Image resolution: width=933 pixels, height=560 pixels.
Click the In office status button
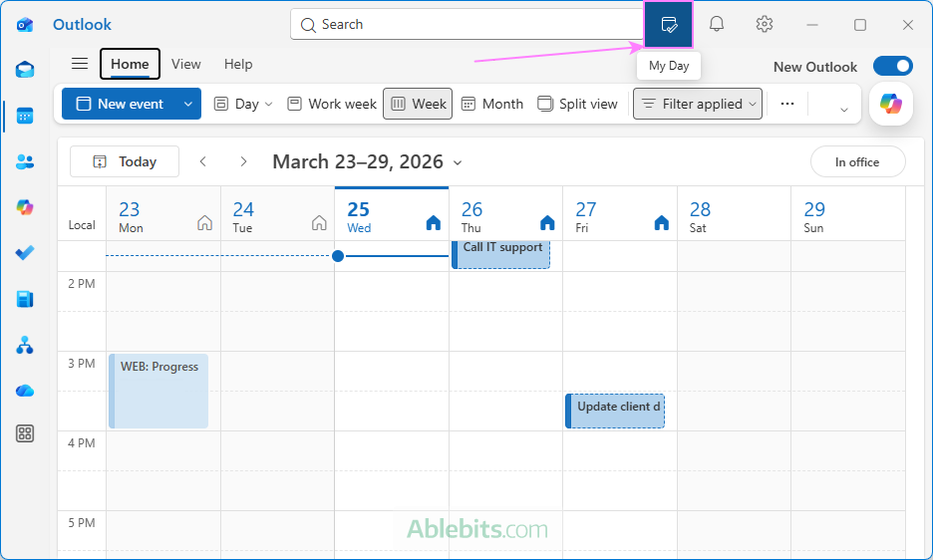click(857, 161)
